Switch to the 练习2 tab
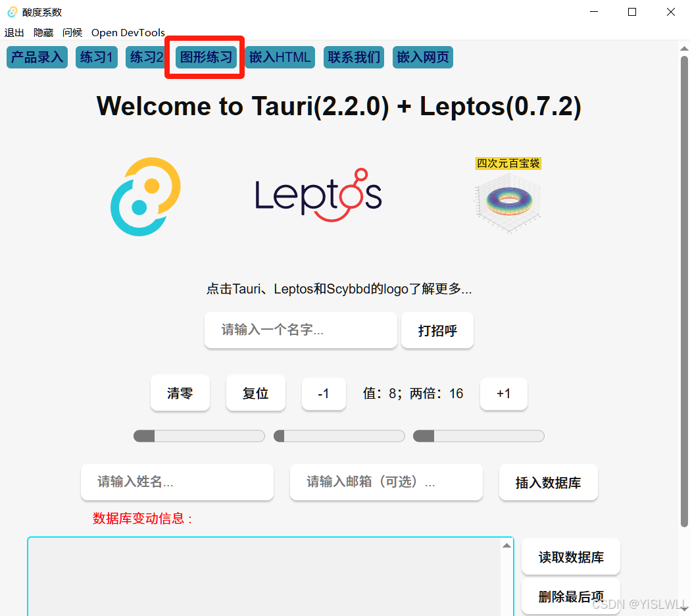Screen dimensions: 690x616 (147, 57)
